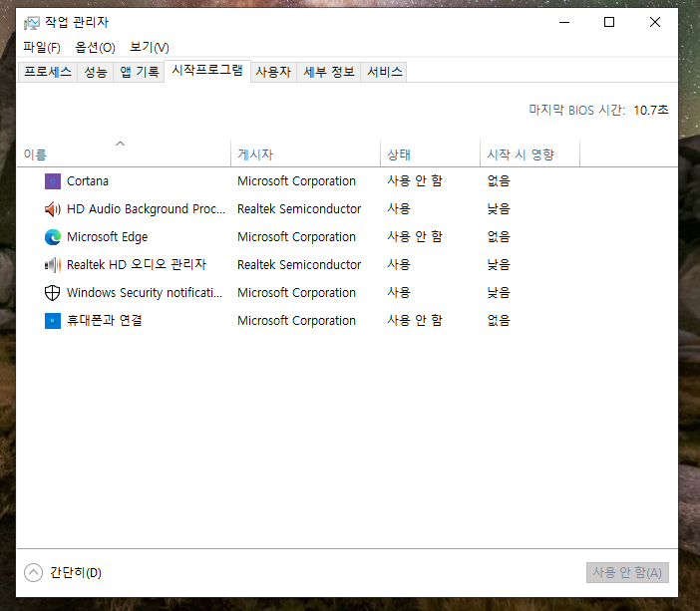Select the Cortana row name
The image size is (700, 611).
(x=88, y=181)
